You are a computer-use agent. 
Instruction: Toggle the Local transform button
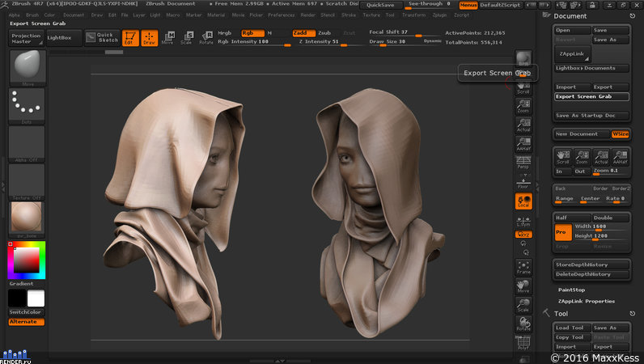tap(523, 201)
